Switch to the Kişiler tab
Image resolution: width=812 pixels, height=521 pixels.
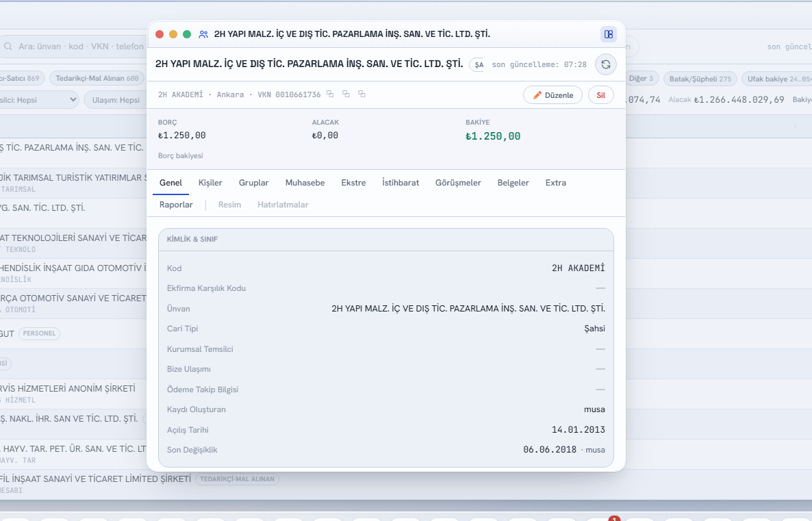[x=210, y=183]
